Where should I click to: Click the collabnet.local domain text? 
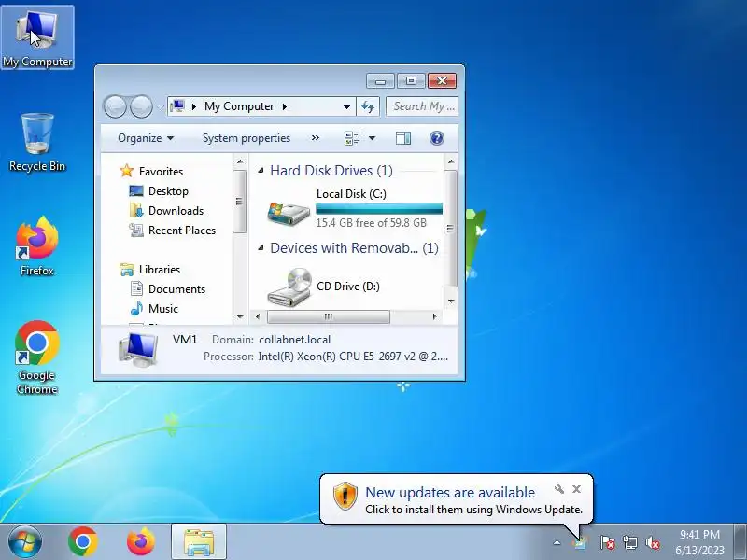tap(294, 340)
